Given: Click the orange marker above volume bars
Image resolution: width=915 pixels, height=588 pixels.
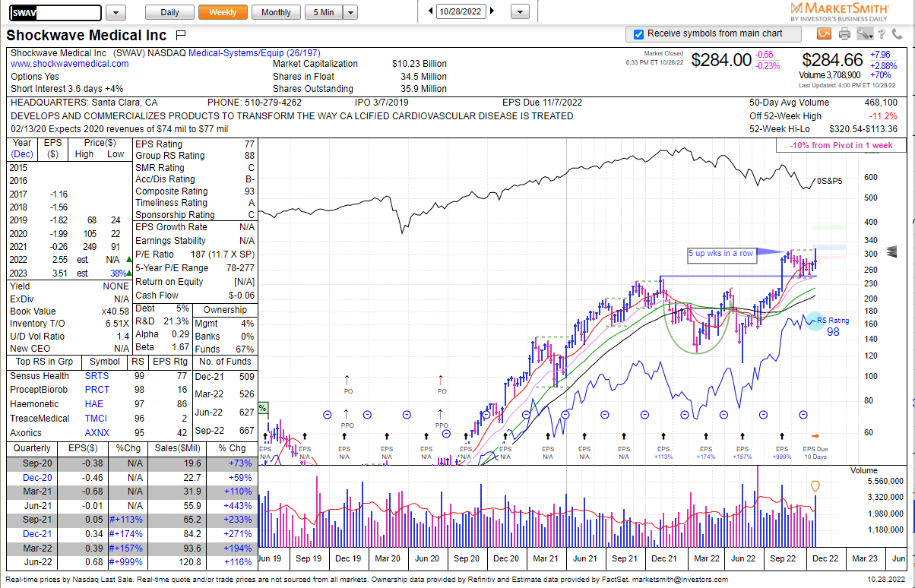Looking at the screenshot, I should pyautogui.click(x=816, y=486).
